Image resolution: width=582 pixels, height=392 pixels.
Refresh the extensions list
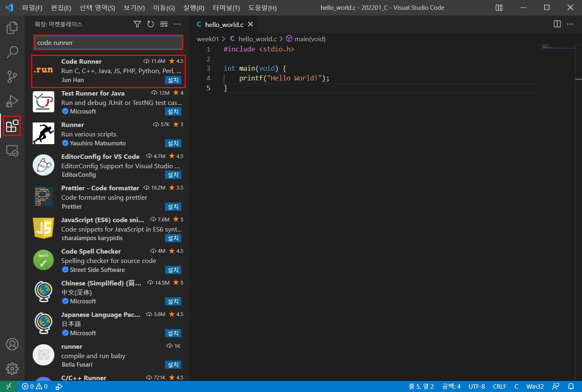pos(151,24)
